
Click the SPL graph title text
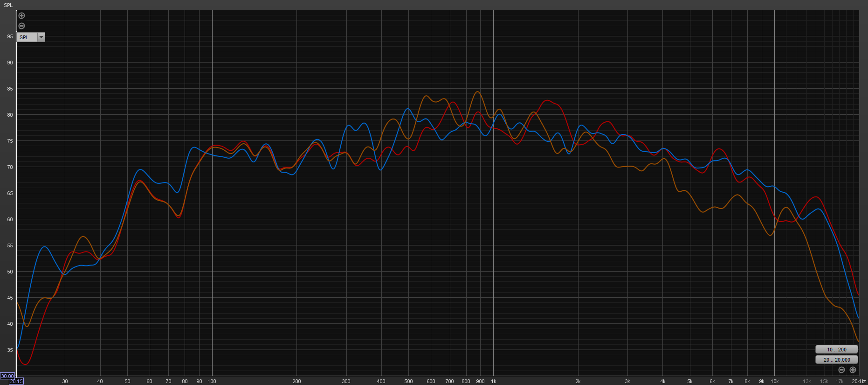pyautogui.click(x=8, y=5)
